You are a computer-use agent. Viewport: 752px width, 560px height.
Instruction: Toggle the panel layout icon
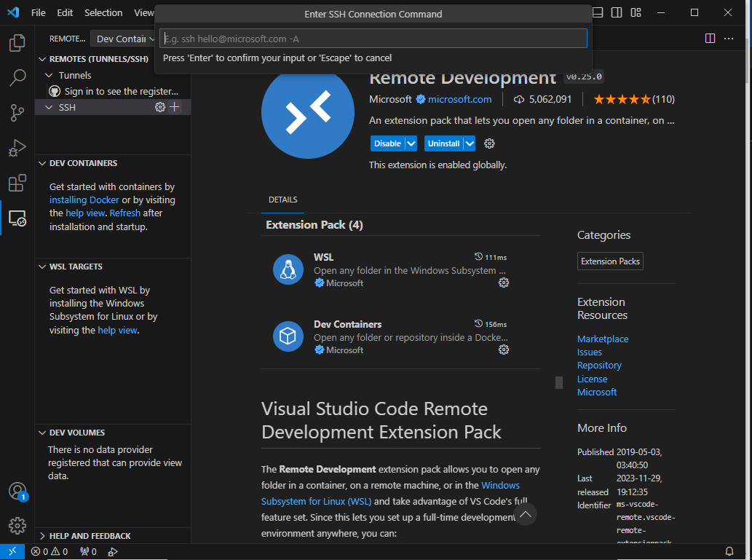point(598,12)
